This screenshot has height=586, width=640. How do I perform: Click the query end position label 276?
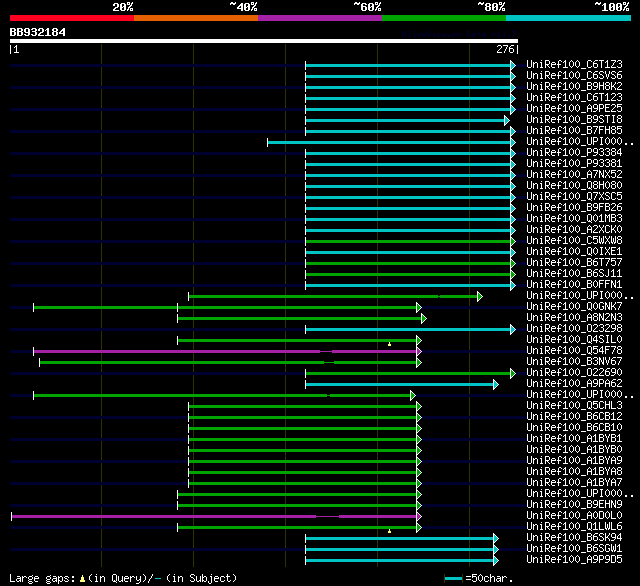(505, 49)
